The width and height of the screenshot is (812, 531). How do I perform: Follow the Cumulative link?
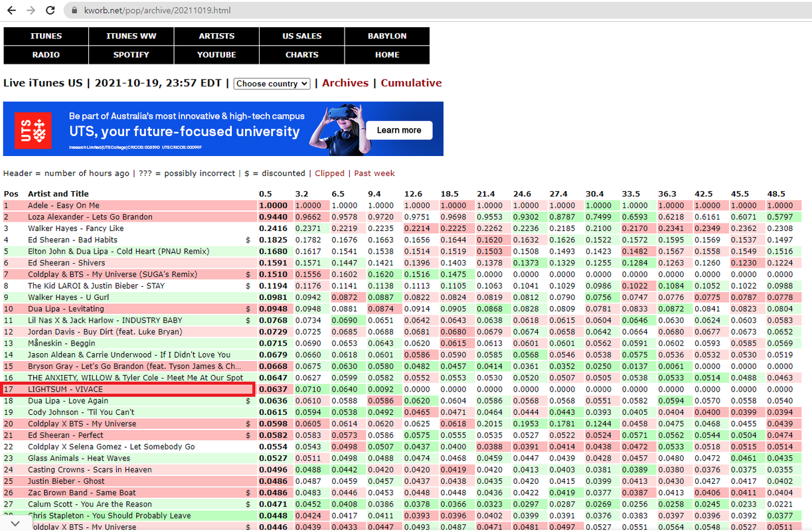coord(411,83)
